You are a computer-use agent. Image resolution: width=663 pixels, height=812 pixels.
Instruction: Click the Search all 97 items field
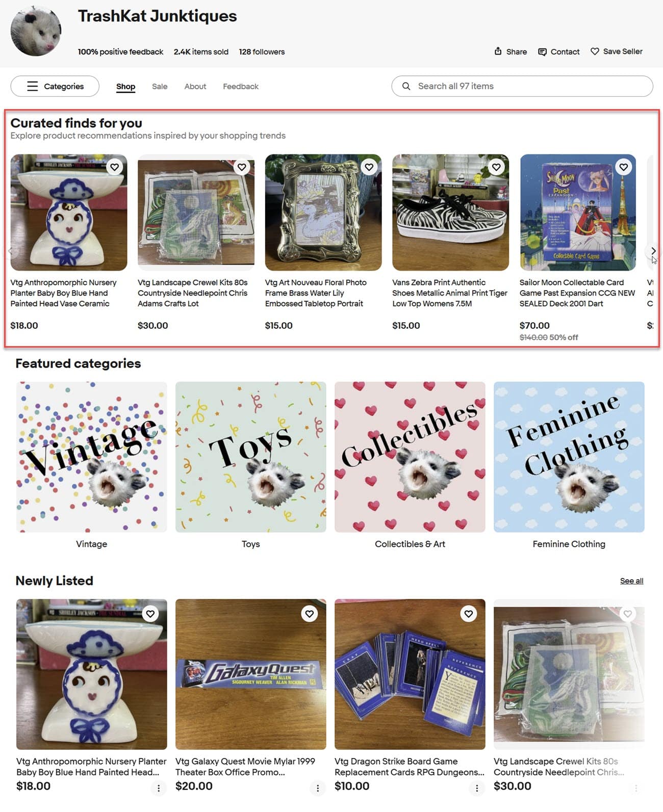pyautogui.click(x=522, y=86)
